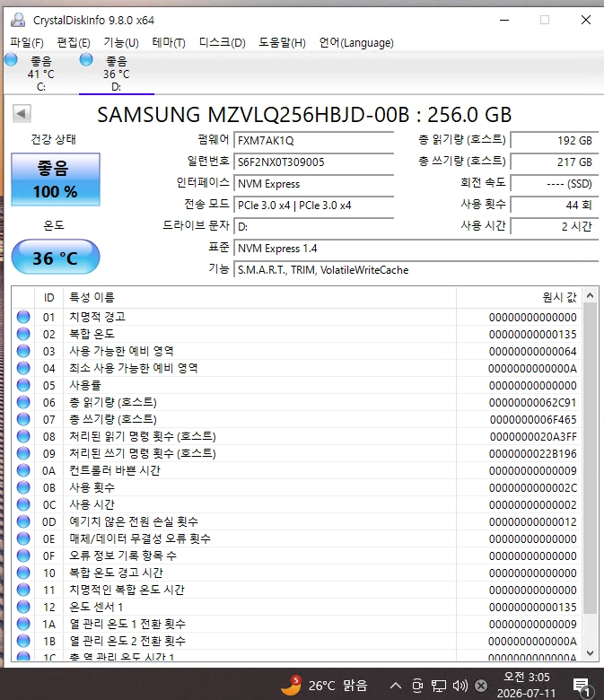The image size is (604, 700).
Task: Click status icon for 0B 사용 횟수
Action: point(23,487)
